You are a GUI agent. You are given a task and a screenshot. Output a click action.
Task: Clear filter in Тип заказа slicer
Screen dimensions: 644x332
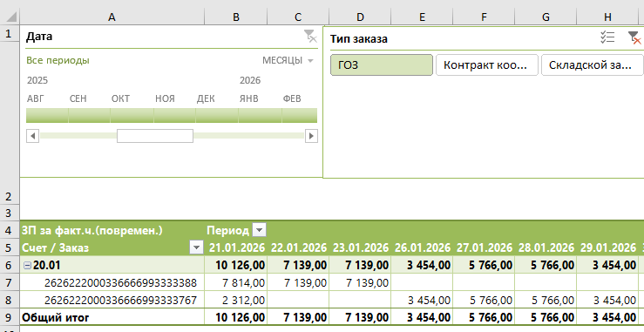pyautogui.click(x=634, y=37)
